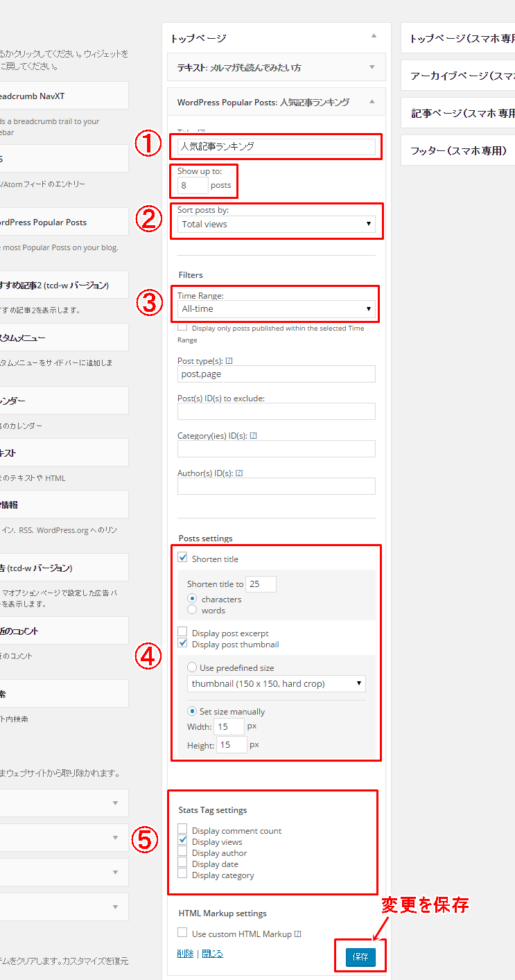Open help icon beside Category(ies) ID(s)
515x980 pixels.
click(253, 436)
